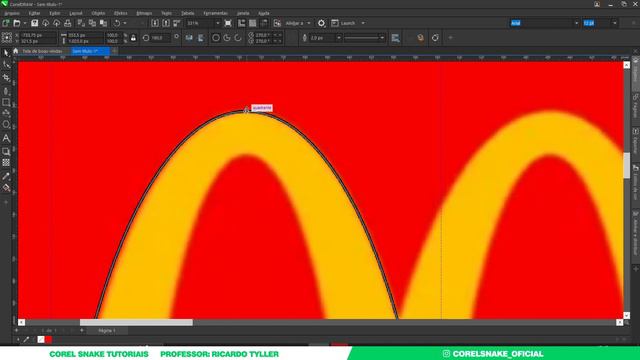
Task: Open the outline width dropdown
Action: pos(338,38)
